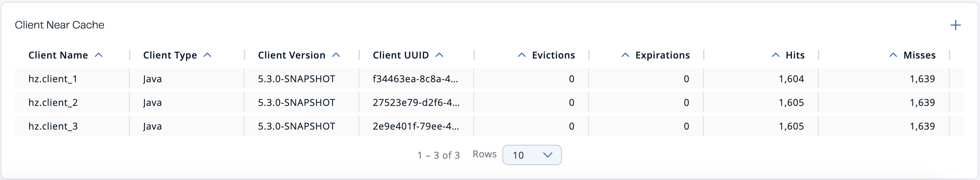The image size is (980, 180).
Task: Click the Hits column header text
Action: [x=795, y=55]
